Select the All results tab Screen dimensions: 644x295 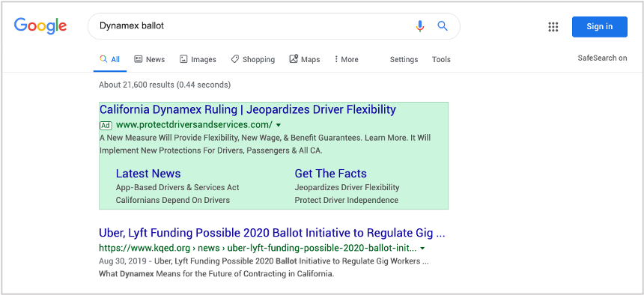tap(109, 60)
